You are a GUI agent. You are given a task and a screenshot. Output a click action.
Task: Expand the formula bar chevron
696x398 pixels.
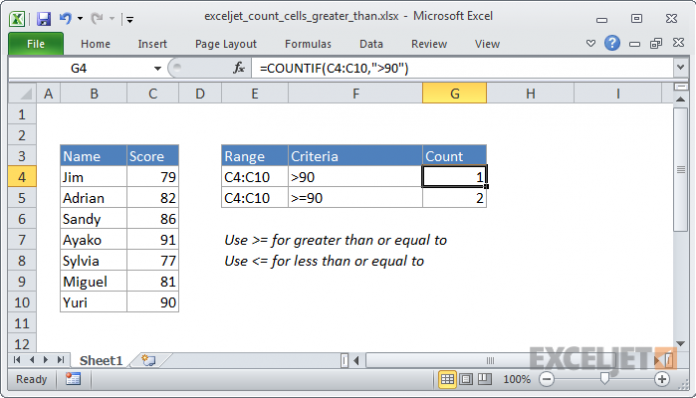(680, 67)
